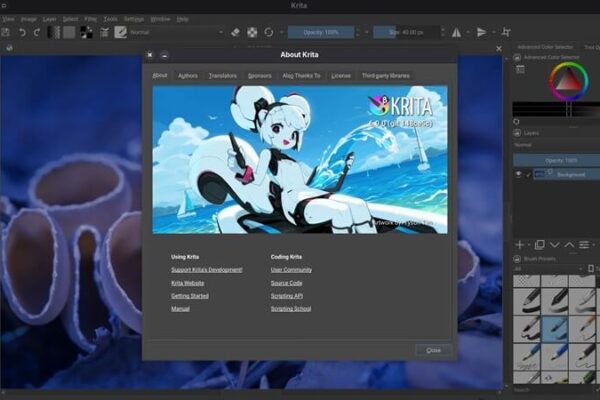This screenshot has height=400, width=600.
Task: Click the Close button in About Krita
Action: pos(433,350)
